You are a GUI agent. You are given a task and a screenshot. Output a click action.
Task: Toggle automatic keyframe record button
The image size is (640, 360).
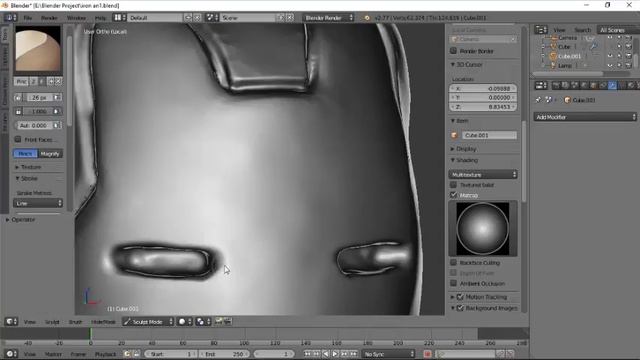(x=427, y=354)
